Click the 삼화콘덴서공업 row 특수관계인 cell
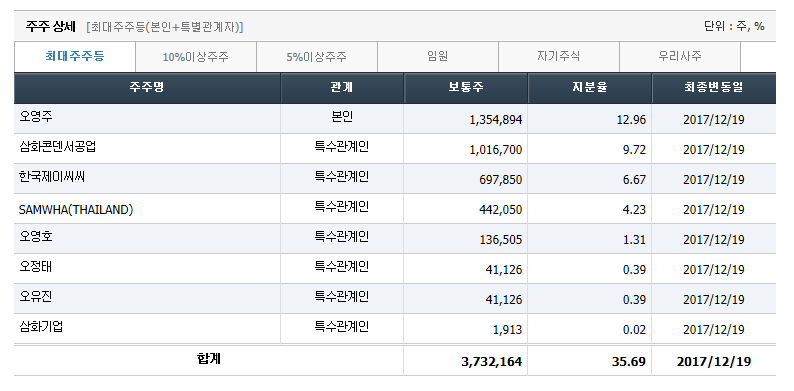This screenshot has height=391, width=794. [x=341, y=147]
